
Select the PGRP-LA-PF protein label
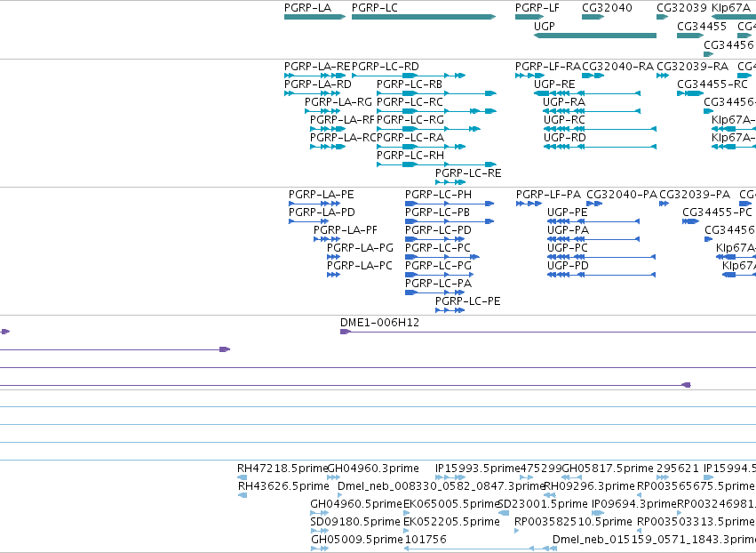coord(346,230)
